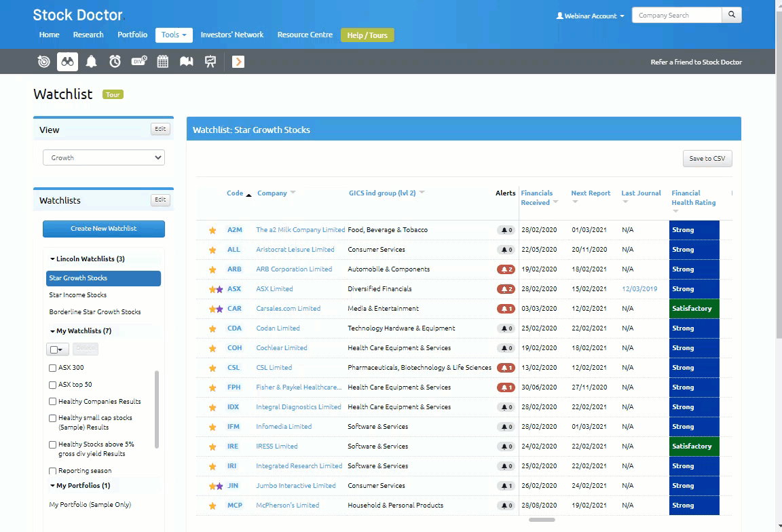Click the Satisfactory rating cell for CAR
Image resolution: width=782 pixels, height=532 pixels.
[x=694, y=309]
